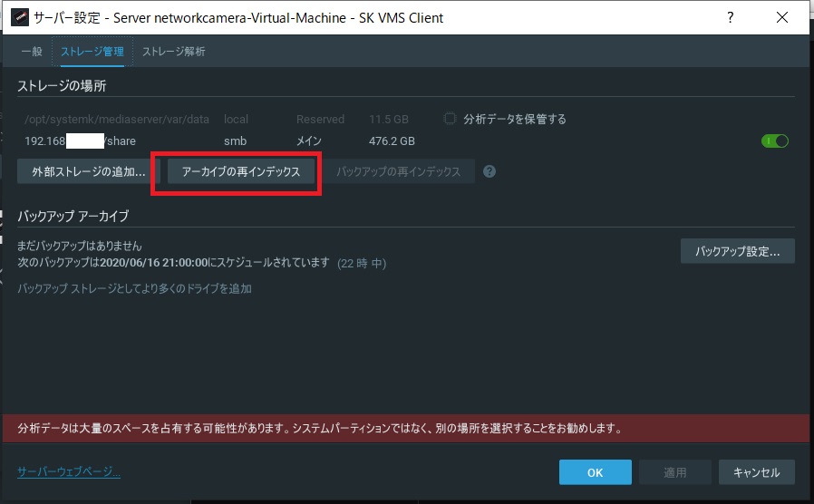The height and width of the screenshot is (504, 814).
Task: Click the バックアップ アーカイブ section heading
Action: [x=73, y=216]
